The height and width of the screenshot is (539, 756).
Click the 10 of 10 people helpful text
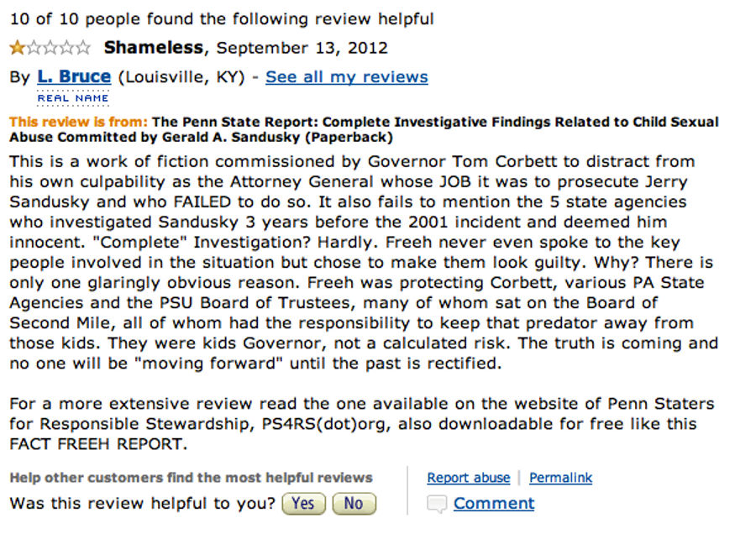(222, 19)
